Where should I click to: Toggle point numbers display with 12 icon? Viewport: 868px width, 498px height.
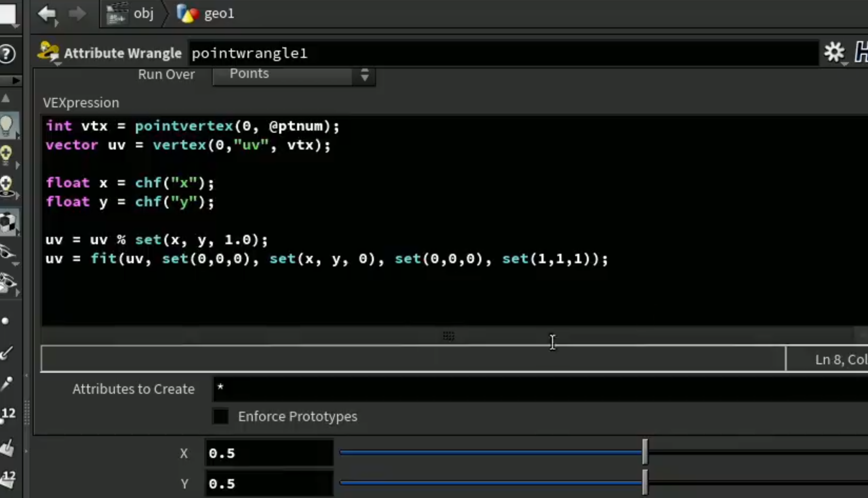(x=8, y=414)
